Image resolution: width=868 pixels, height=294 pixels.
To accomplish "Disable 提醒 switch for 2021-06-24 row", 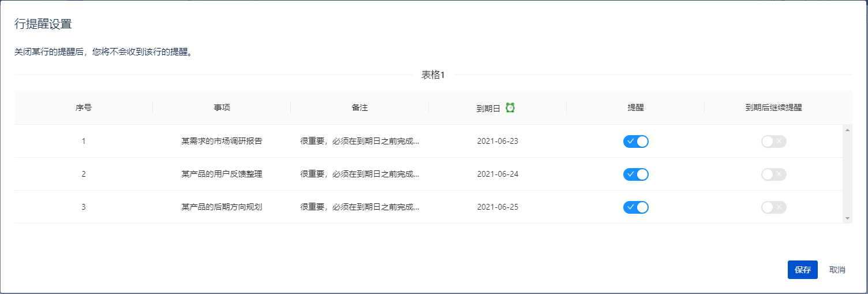I will [635, 174].
